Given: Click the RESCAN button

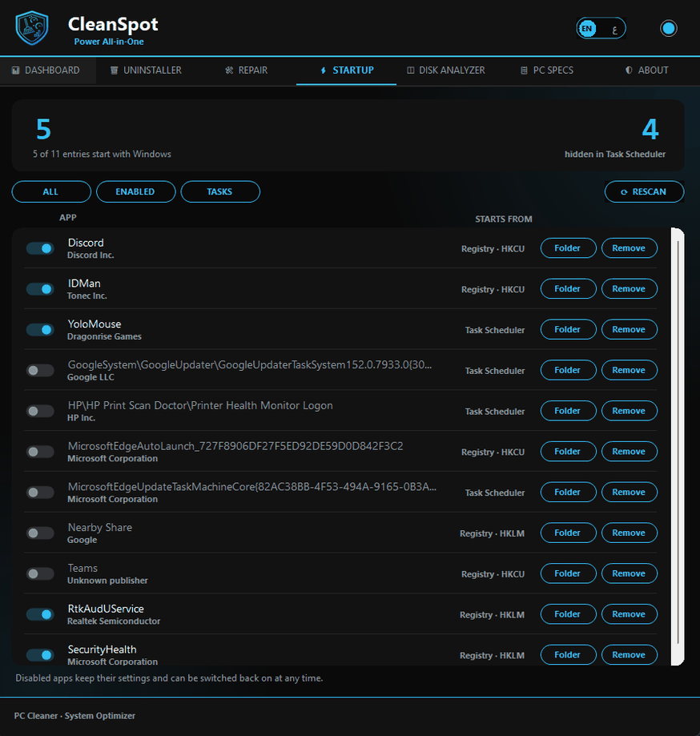Looking at the screenshot, I should click(644, 191).
